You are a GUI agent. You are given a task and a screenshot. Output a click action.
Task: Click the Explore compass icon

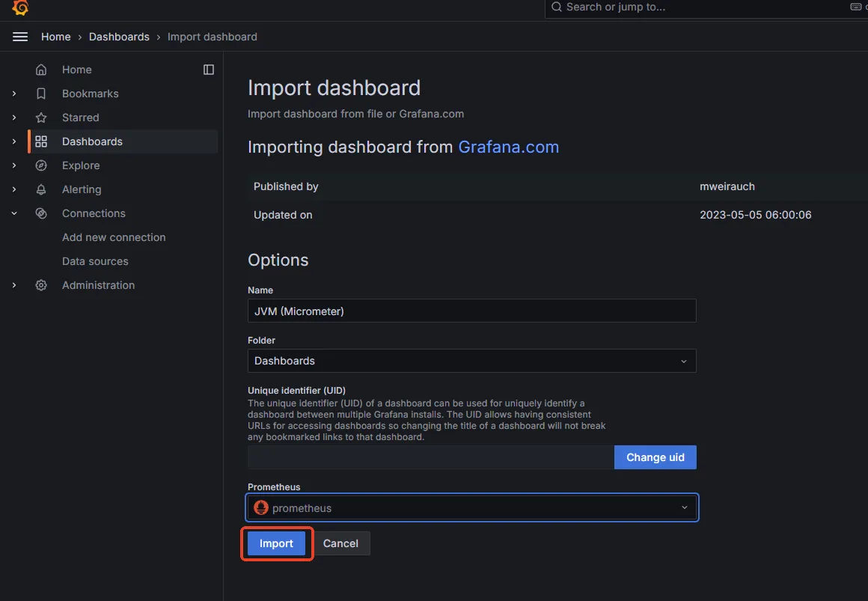41,165
